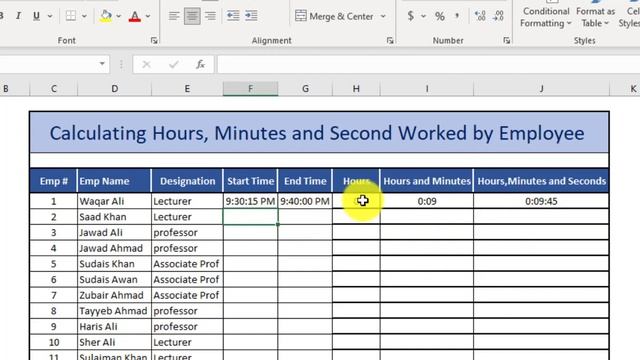This screenshot has height=360, width=640.
Task: Apply red font color
Action: [x=135, y=16]
